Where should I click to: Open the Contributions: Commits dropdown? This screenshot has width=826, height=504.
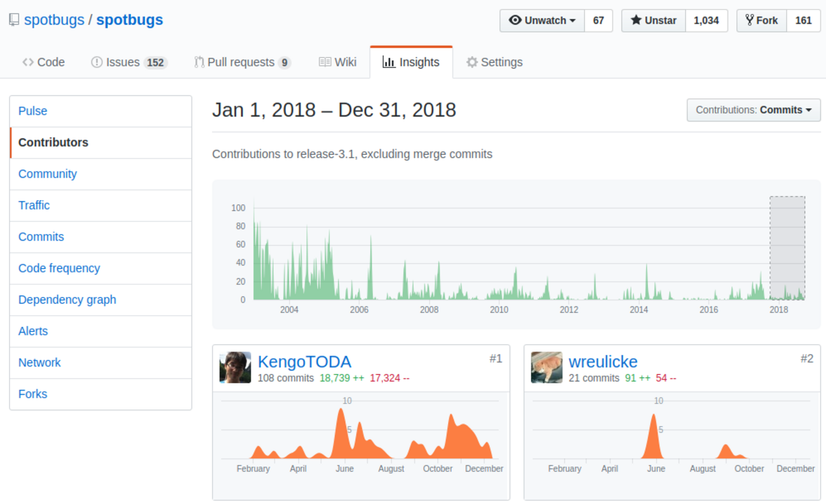[754, 110]
